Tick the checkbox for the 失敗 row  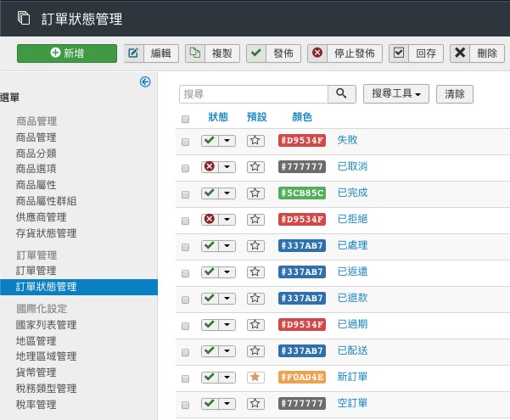point(185,141)
